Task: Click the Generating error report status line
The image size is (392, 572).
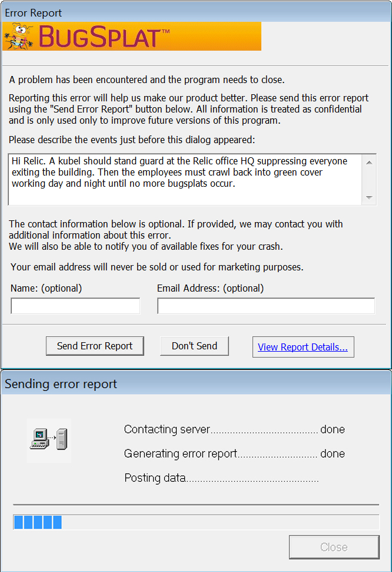Action: click(234, 454)
